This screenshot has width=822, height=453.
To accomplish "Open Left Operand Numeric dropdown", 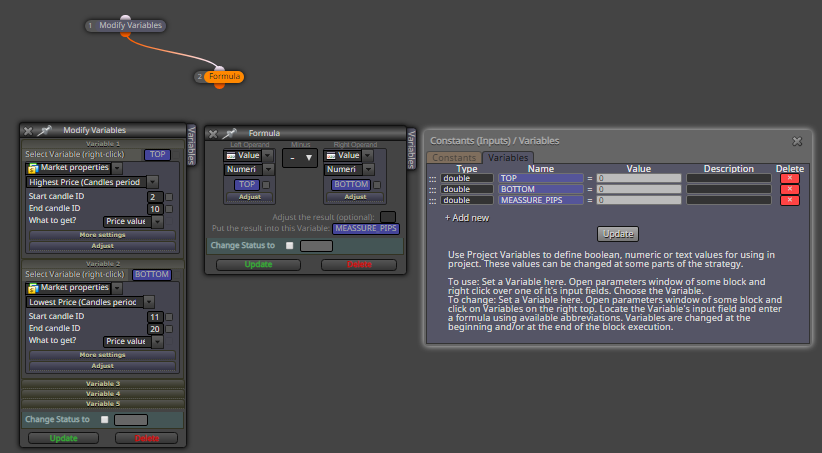I will tap(268, 169).
